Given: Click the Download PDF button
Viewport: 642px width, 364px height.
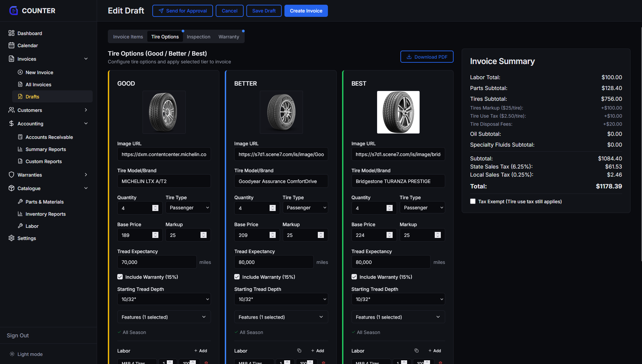Looking at the screenshot, I should click(427, 57).
